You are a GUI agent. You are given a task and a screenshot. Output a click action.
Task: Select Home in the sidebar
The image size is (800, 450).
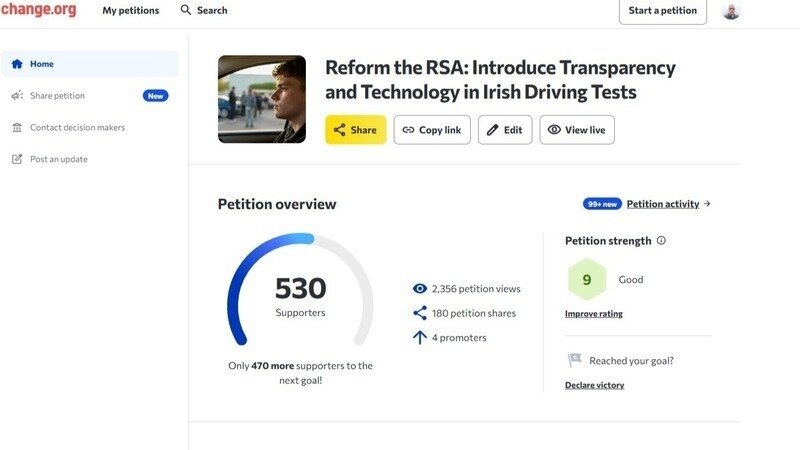(x=90, y=64)
